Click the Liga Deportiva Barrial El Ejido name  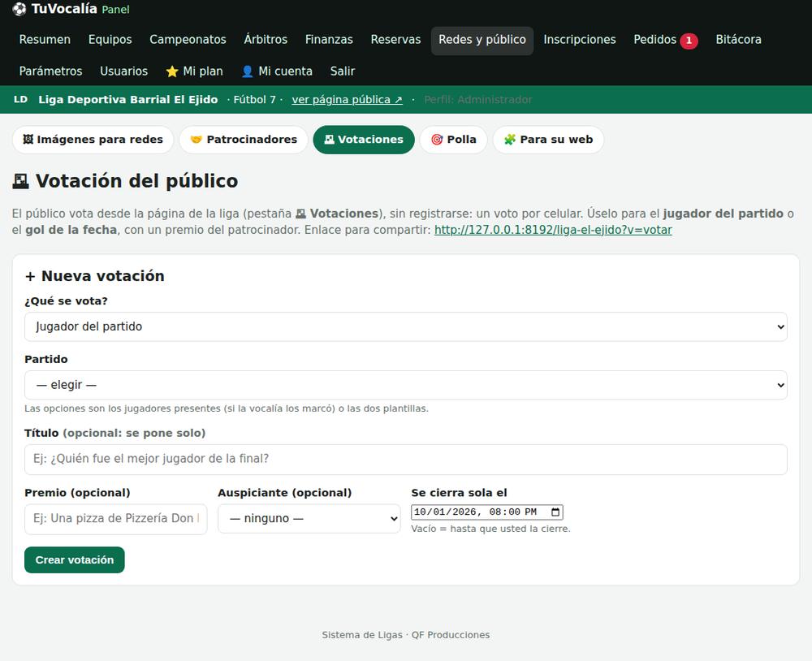[x=128, y=99]
